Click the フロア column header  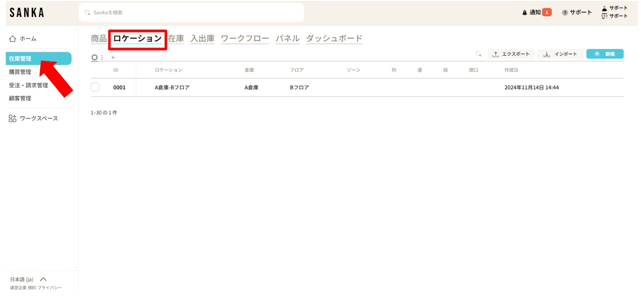coord(297,70)
